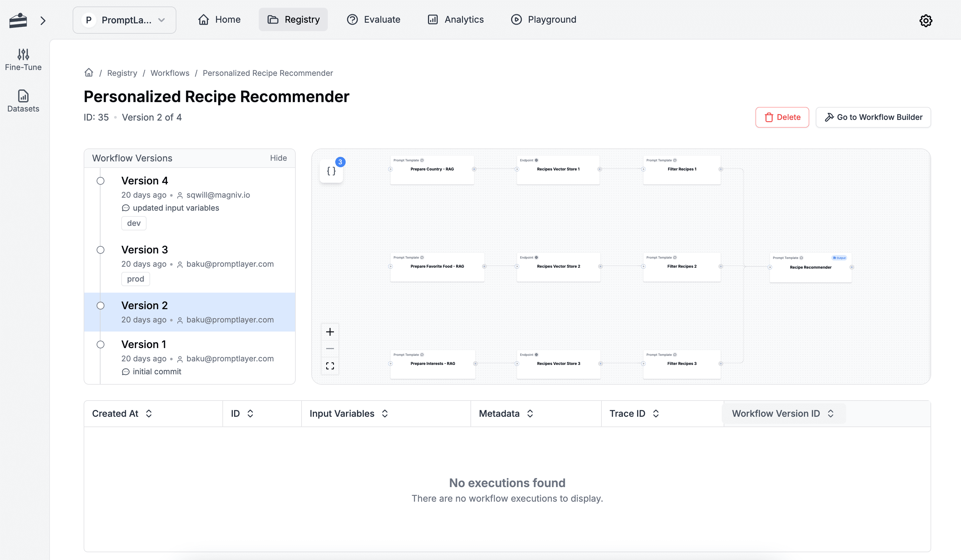
Task: Open the settings gear
Action: (926, 21)
